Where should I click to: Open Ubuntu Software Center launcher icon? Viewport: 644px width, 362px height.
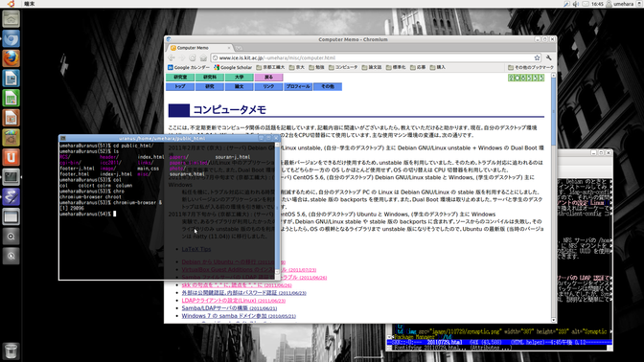tap(11, 138)
